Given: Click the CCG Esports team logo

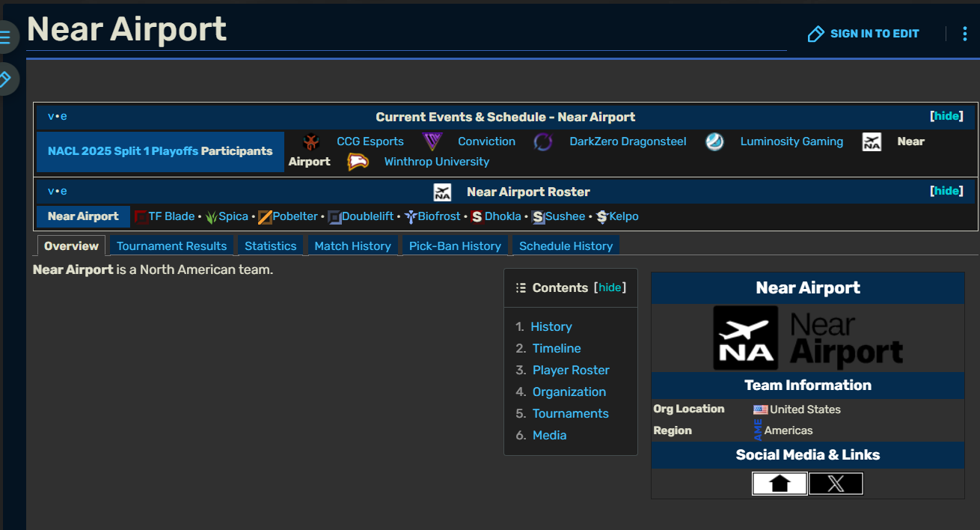Looking at the screenshot, I should (x=311, y=141).
